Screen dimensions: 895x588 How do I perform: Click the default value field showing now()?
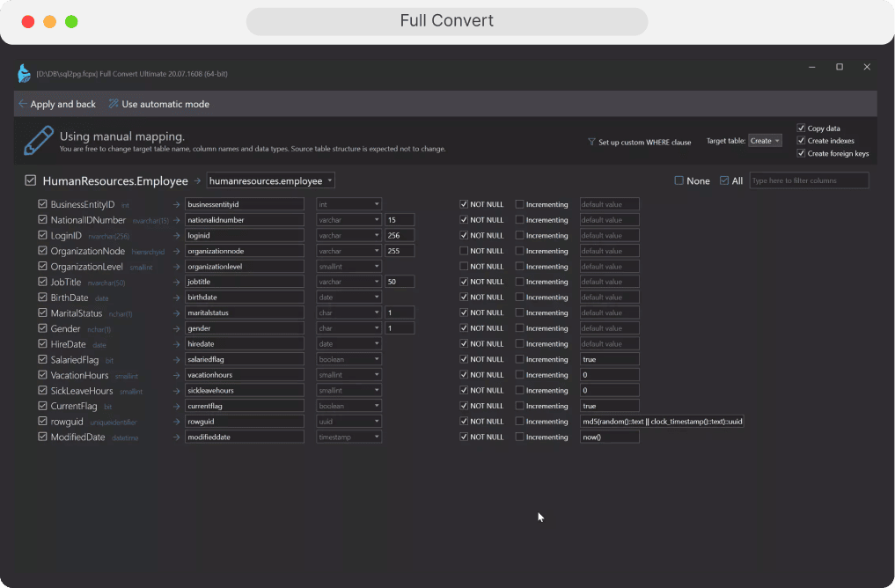610,437
